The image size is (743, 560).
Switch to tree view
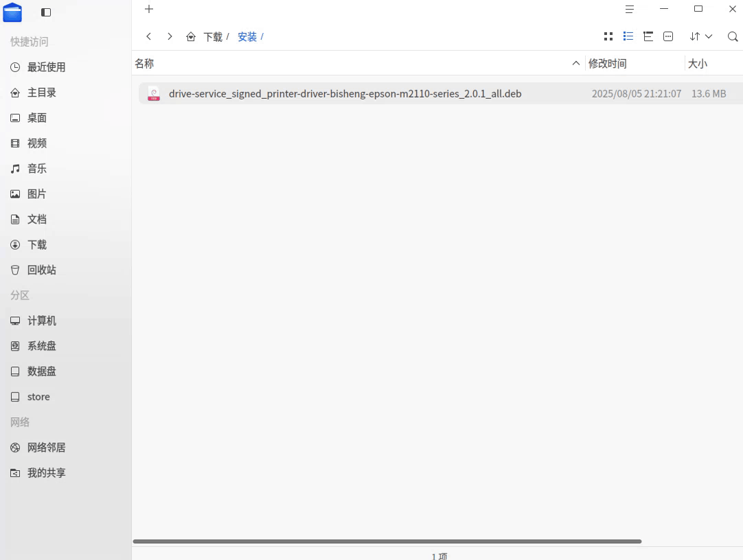pyautogui.click(x=648, y=36)
